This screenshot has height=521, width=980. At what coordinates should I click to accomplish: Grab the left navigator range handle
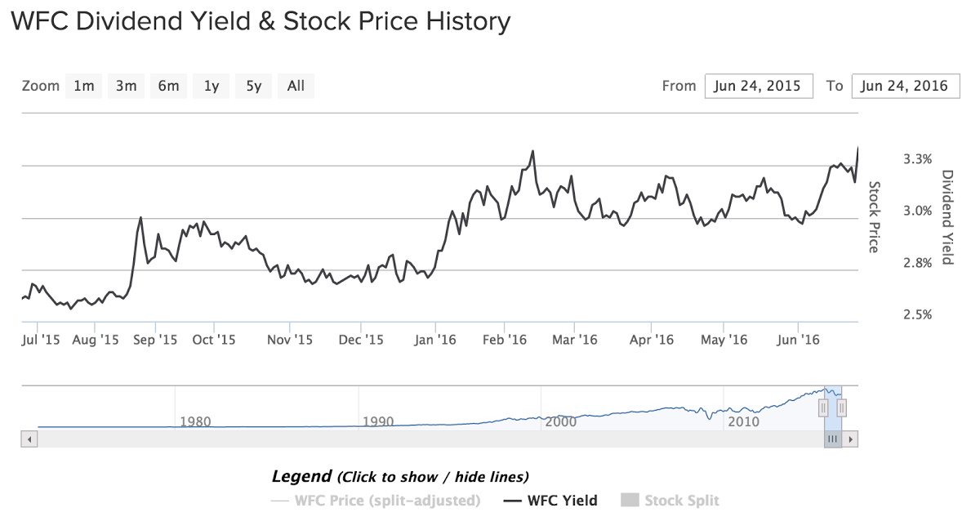(824, 407)
